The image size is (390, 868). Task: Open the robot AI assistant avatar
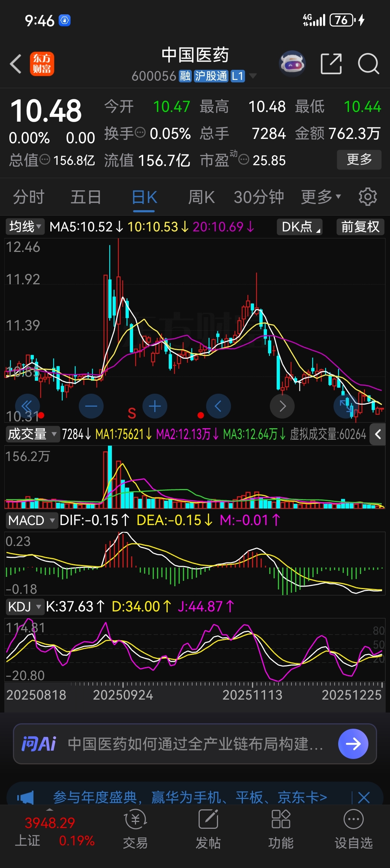(292, 64)
